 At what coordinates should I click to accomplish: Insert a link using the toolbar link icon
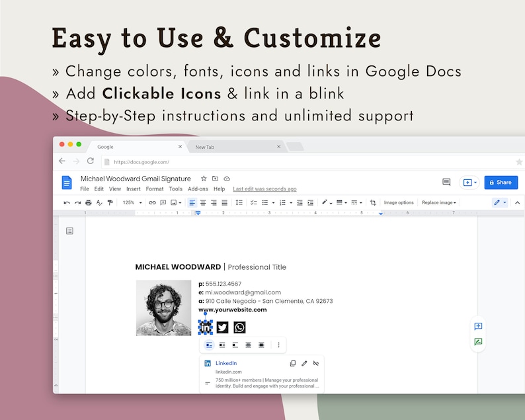pos(152,202)
